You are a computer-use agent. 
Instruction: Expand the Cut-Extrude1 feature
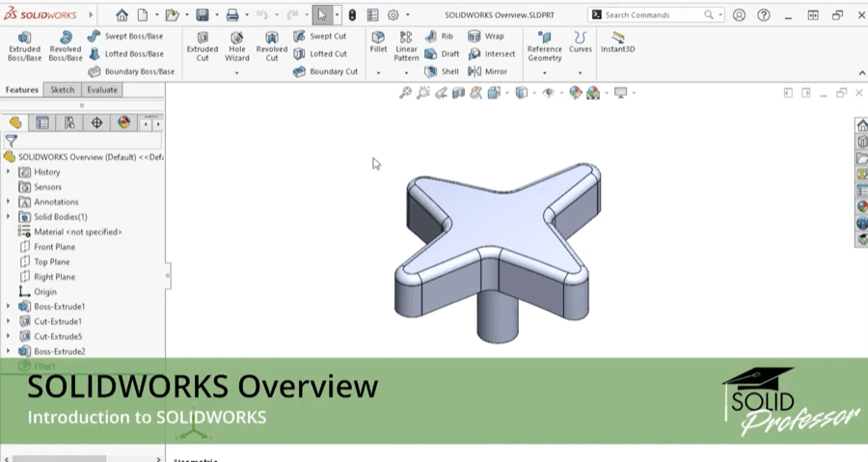8,321
